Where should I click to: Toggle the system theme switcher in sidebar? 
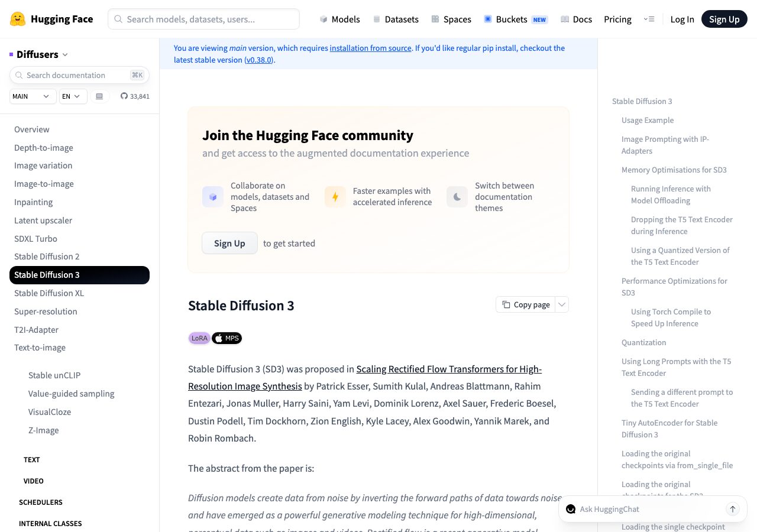point(99,96)
